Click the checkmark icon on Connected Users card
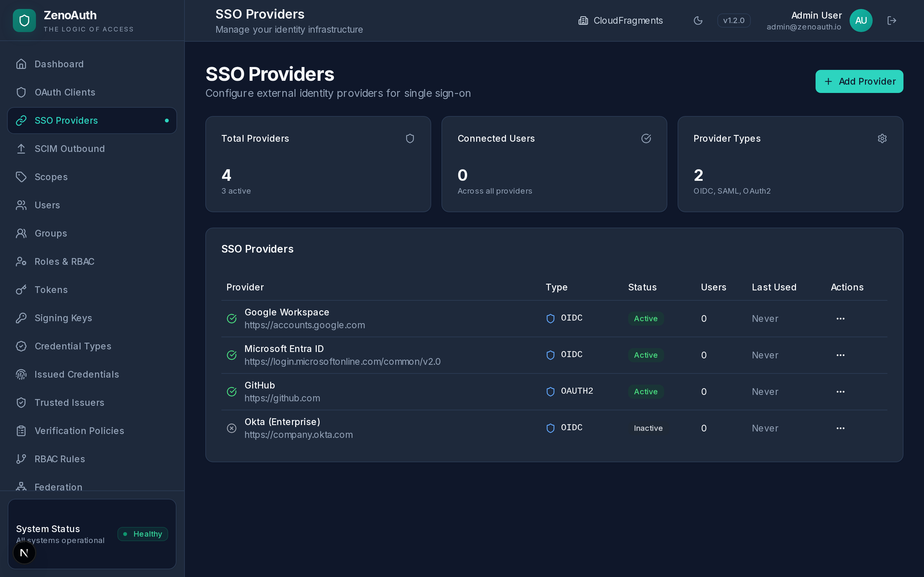The width and height of the screenshot is (924, 577). pos(646,138)
